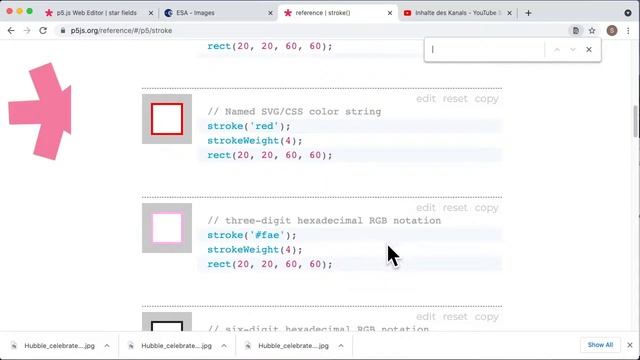
Task: Open the reader mode icon in address bar
Action: [x=576, y=31]
